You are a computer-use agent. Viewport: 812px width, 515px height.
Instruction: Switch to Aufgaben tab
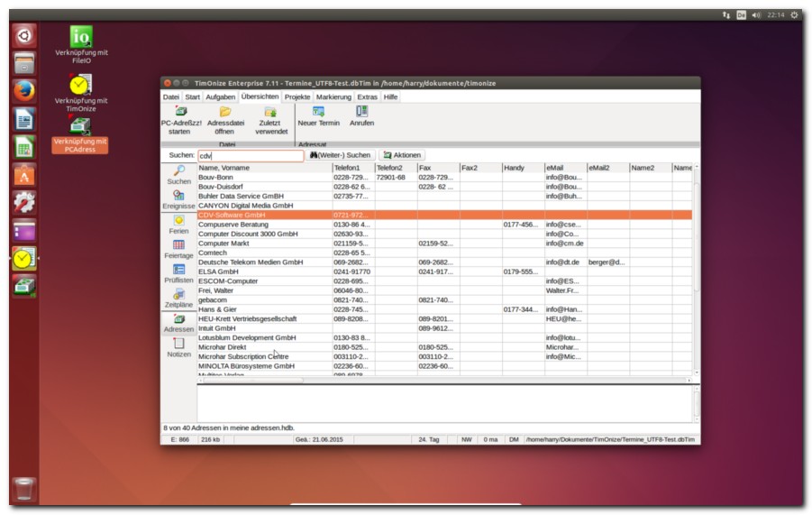220,97
